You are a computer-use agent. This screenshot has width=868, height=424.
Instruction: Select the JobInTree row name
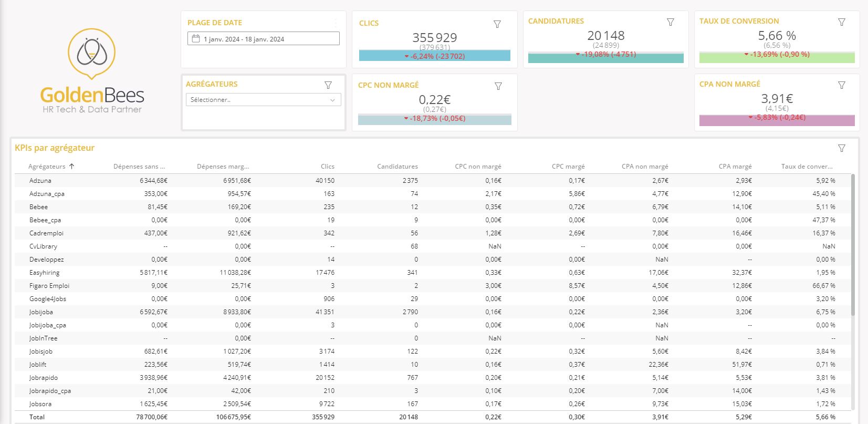[x=44, y=338]
